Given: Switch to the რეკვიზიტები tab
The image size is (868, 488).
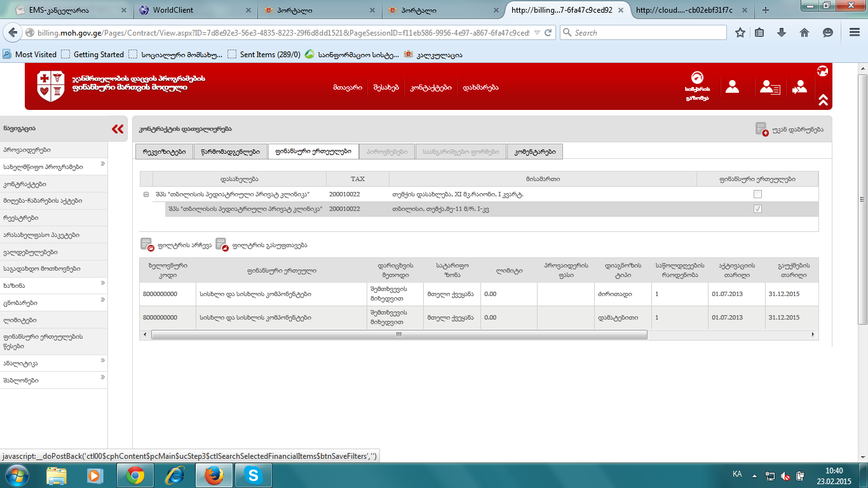Looking at the screenshot, I should [x=164, y=151].
